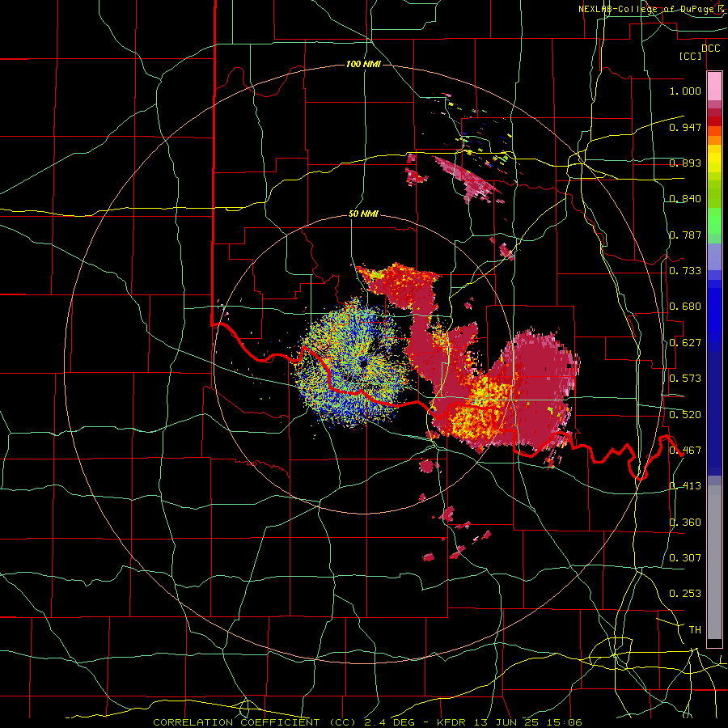728x728 pixels.
Task: Select the "0.520" color scale value
Action: [685, 415]
